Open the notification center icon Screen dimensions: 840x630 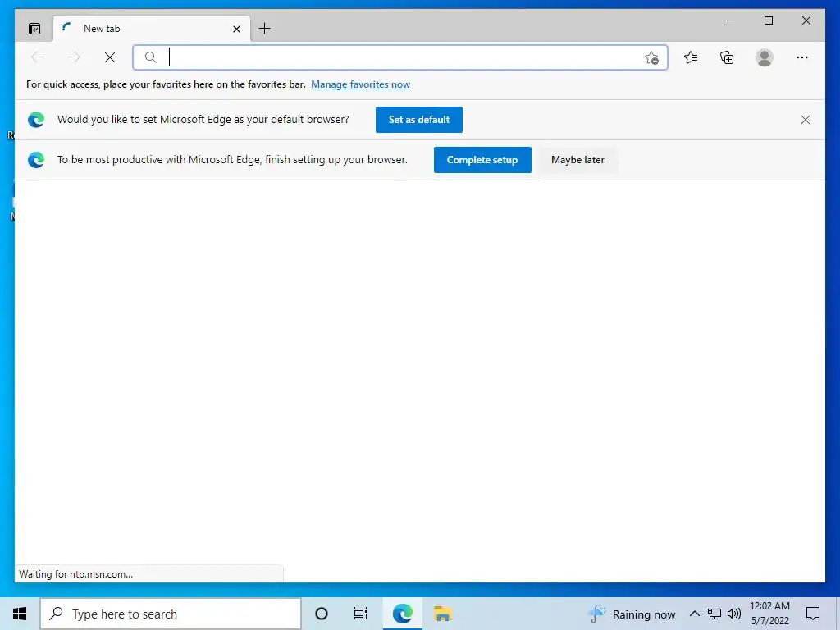pyautogui.click(x=813, y=614)
